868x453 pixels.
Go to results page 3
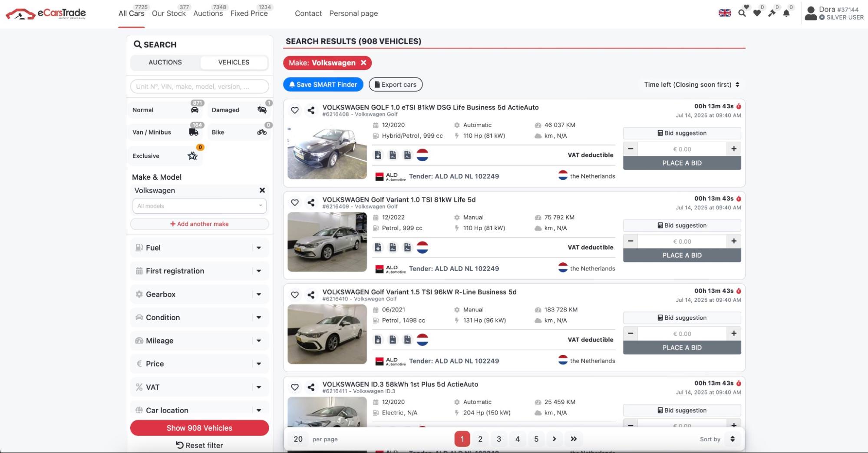click(x=499, y=439)
